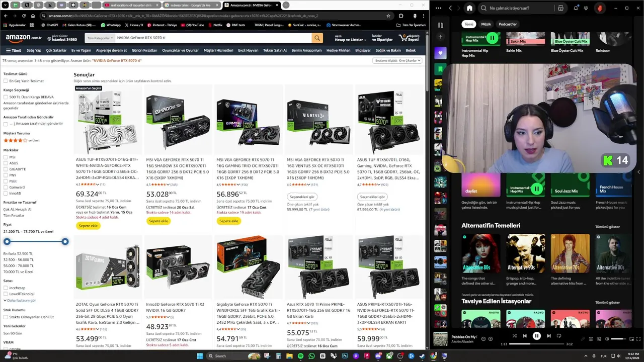The image size is (644, 362).
Task: Click the orange Amazon search magnifier button
Action: (317, 38)
